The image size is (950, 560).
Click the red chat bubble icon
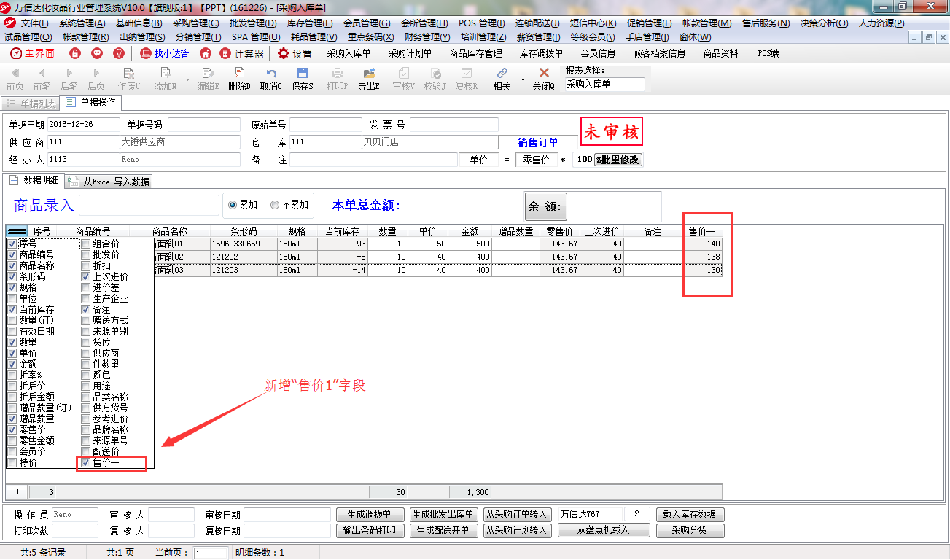pyautogui.click(x=97, y=53)
